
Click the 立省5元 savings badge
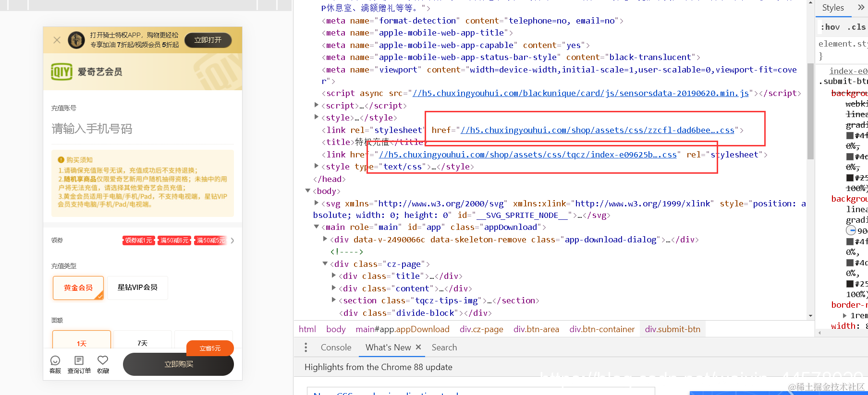pos(210,348)
